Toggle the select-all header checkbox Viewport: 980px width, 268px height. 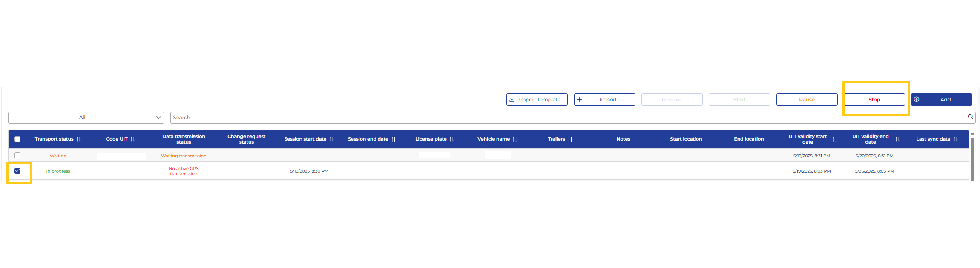pyautogui.click(x=17, y=139)
